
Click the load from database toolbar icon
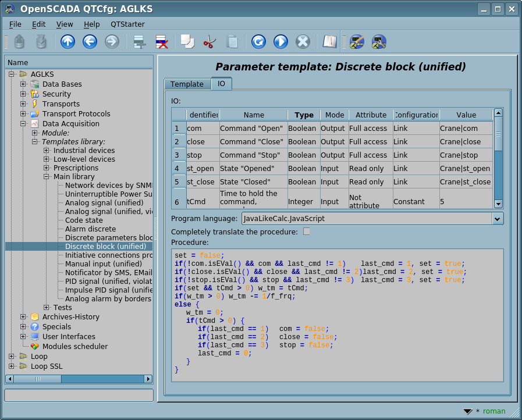19,42
